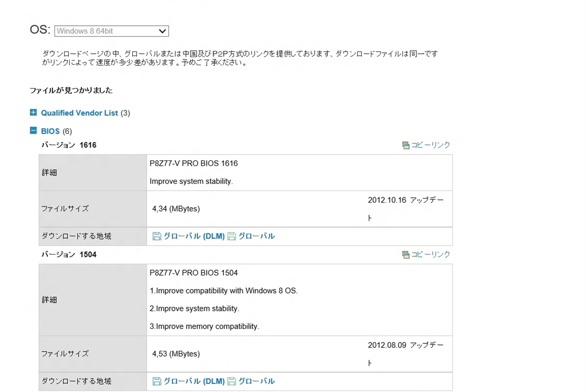Screen dimensions: 586x392
Task: Click the バージョン 1616 heading
Action: (x=69, y=145)
